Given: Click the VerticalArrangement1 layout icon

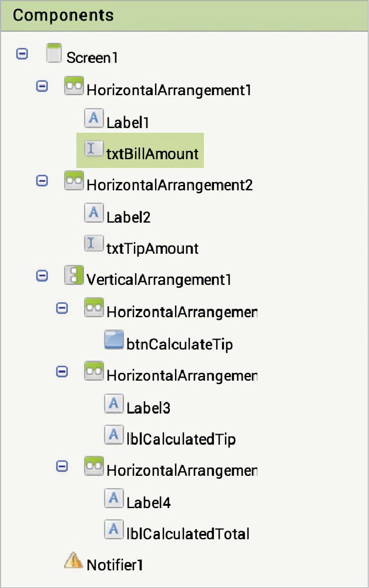Looking at the screenshot, I should tap(73, 276).
